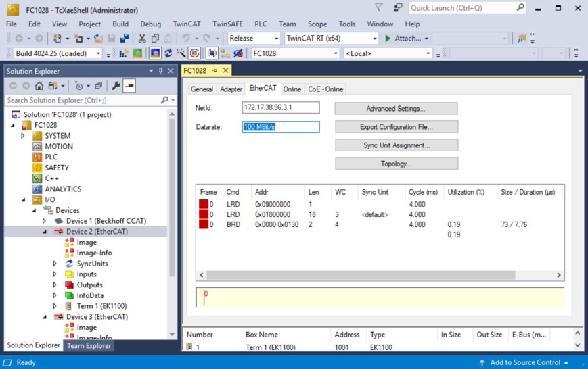
Task: Click the Cut scissors icon
Action: pos(142,39)
